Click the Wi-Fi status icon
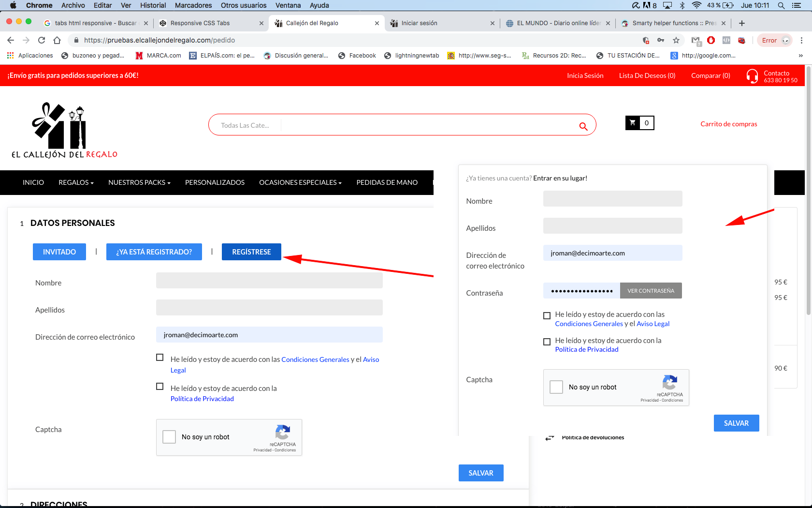This screenshot has width=812, height=508. [x=696, y=5]
